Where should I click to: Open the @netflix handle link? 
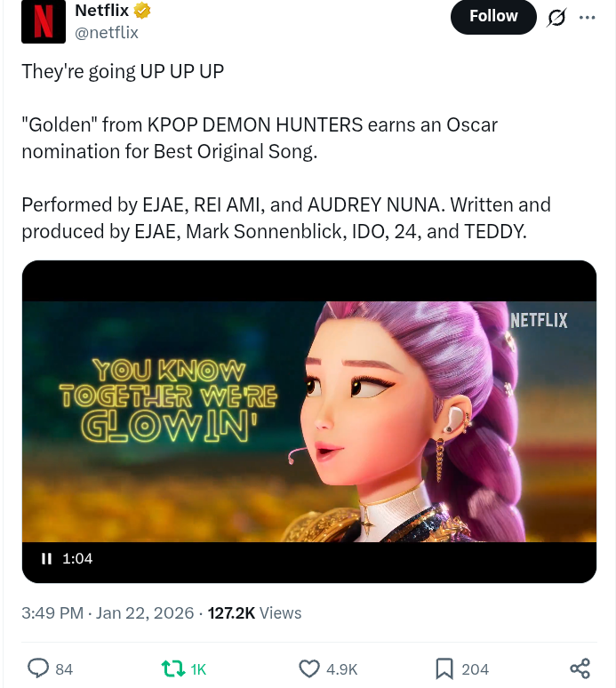[107, 33]
